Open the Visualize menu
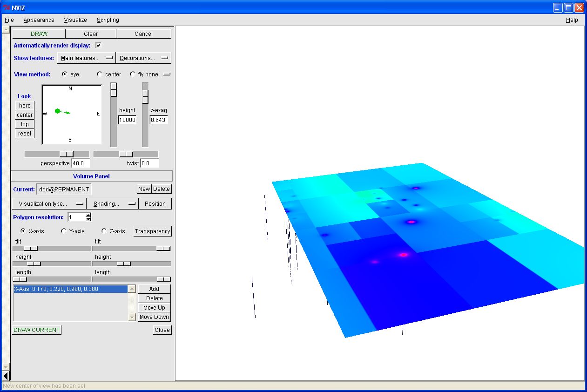The height and width of the screenshot is (392, 587). (x=75, y=20)
